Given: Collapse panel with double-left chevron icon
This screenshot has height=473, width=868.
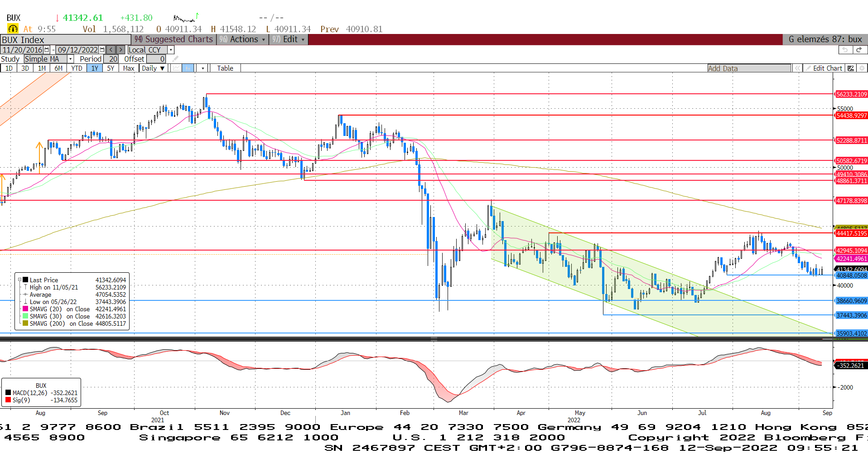Looking at the screenshot, I should pos(797,68).
